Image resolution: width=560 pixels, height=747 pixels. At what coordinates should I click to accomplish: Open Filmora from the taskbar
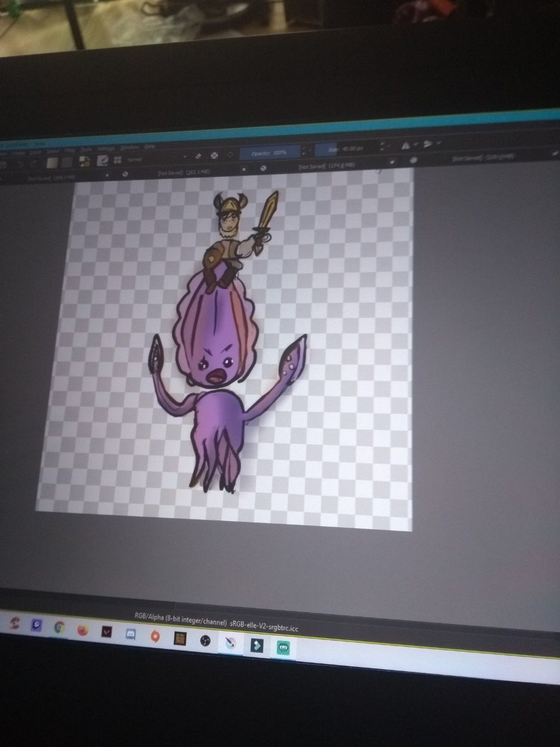(256, 645)
